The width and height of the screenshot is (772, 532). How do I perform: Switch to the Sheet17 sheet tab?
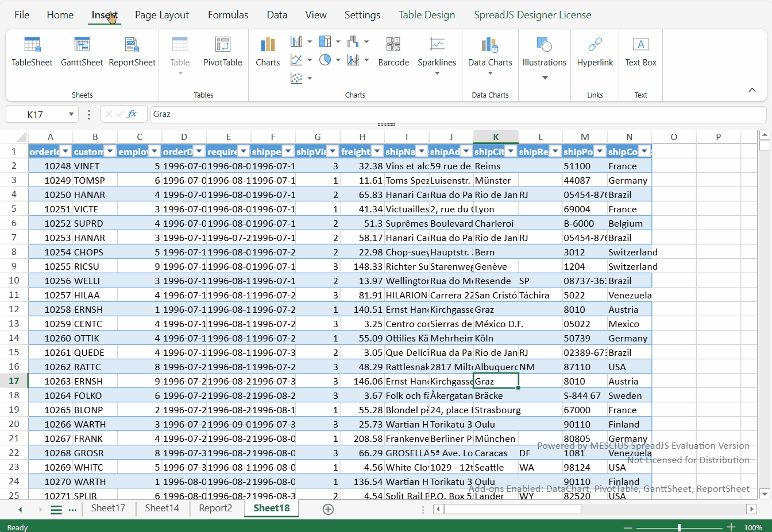coord(108,508)
